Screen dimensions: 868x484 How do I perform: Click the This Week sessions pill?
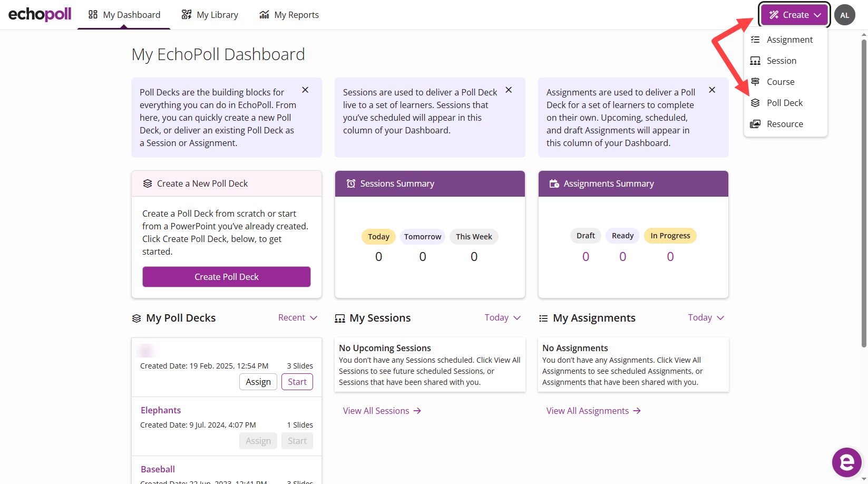point(474,237)
